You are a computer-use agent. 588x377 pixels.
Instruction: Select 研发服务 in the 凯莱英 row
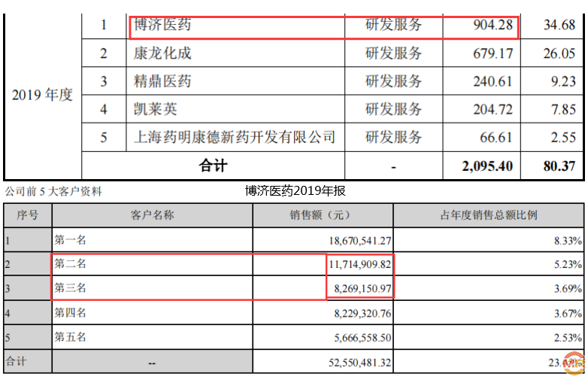pyautogui.click(x=393, y=109)
